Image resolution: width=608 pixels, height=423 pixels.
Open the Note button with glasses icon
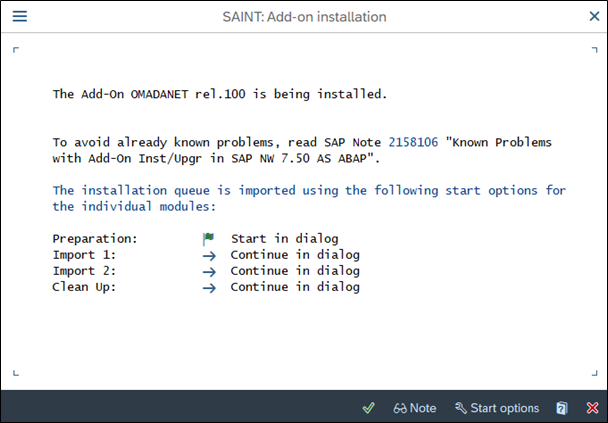(415, 408)
